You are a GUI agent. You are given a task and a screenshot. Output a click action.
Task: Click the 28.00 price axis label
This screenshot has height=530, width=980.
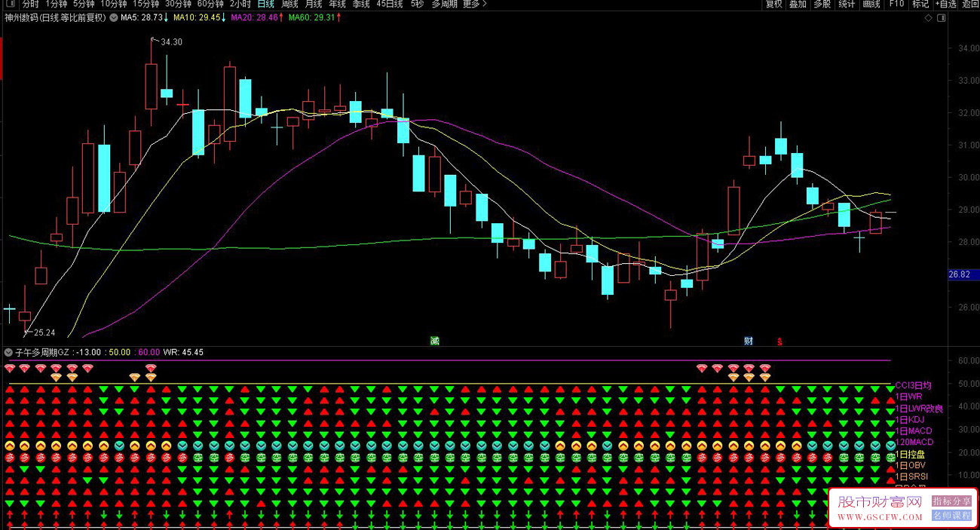pyautogui.click(x=968, y=243)
